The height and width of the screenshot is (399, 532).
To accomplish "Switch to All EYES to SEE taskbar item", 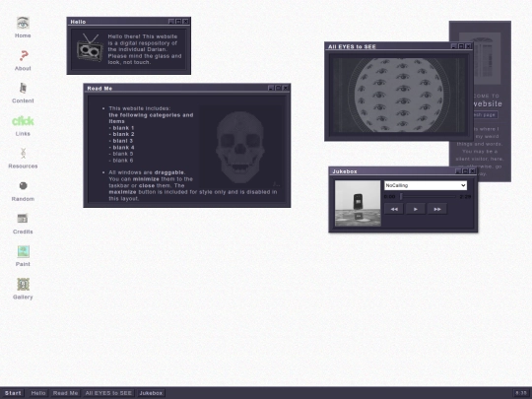I will [108, 393].
